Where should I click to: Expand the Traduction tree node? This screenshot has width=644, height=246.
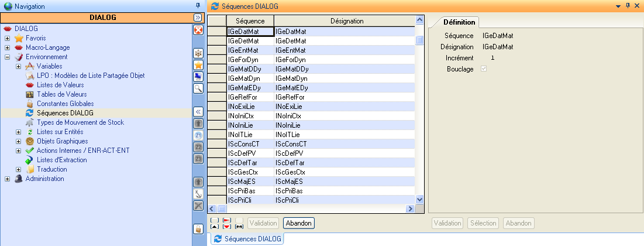point(18,169)
